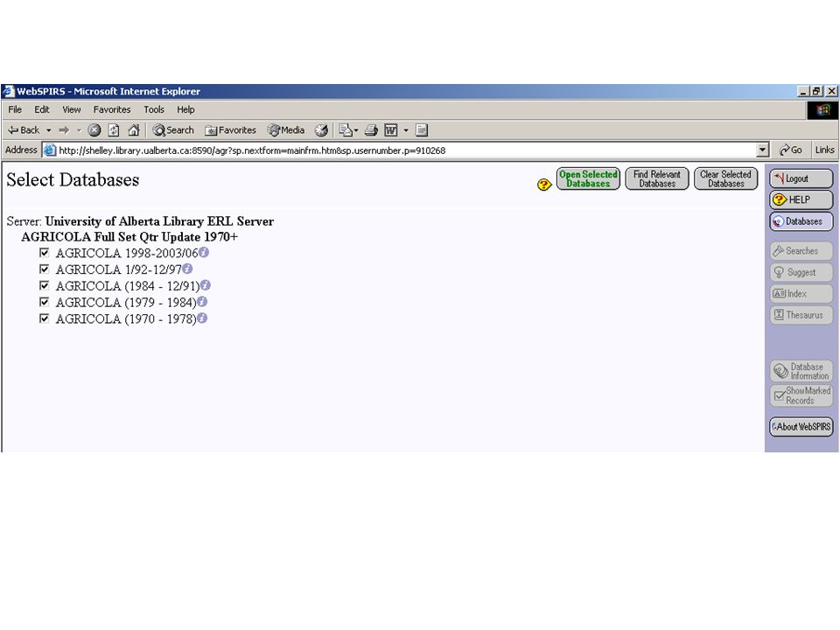Open the Tools menu

coord(154,109)
